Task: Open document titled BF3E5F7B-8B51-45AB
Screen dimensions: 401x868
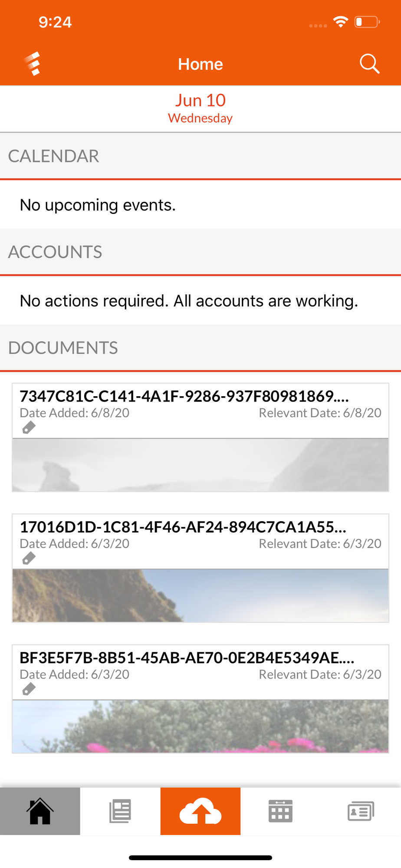Action: 187,658
